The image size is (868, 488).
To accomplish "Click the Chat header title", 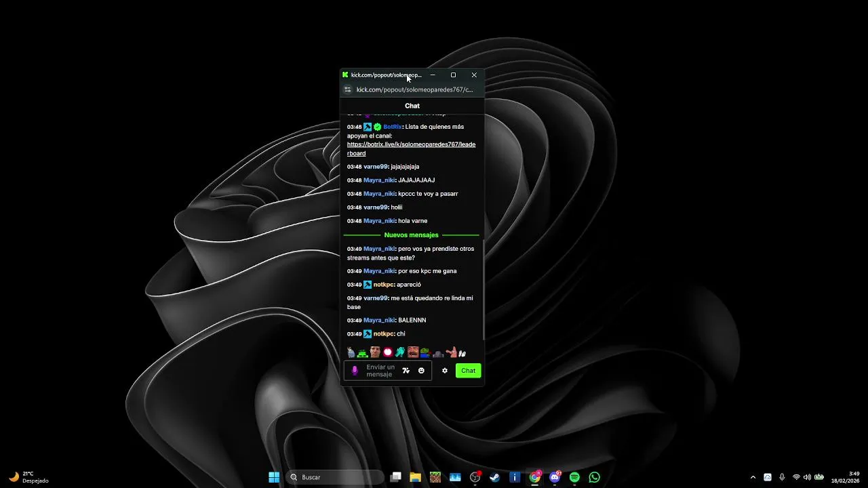I will click(x=412, y=106).
